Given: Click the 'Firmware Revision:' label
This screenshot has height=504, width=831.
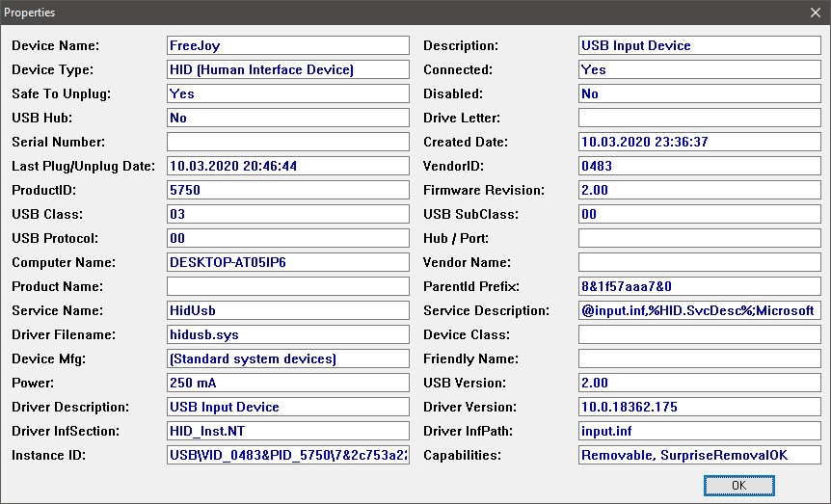Looking at the screenshot, I should (x=484, y=190).
